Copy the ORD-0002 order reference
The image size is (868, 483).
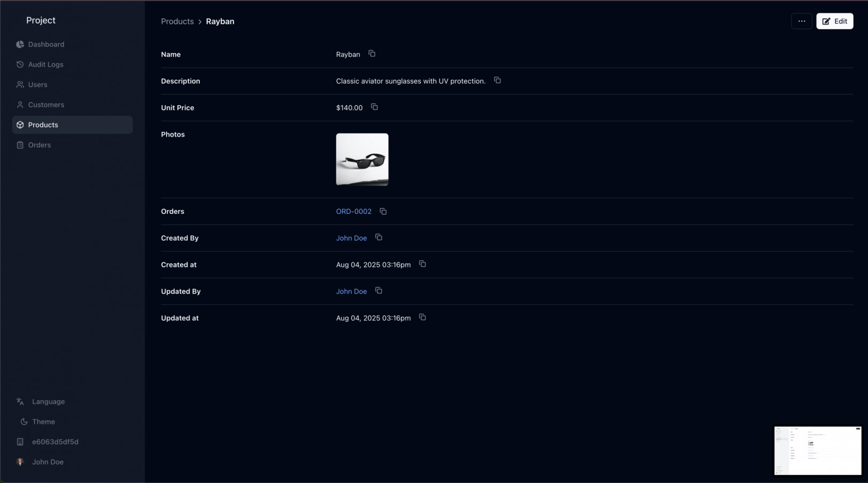tap(383, 211)
